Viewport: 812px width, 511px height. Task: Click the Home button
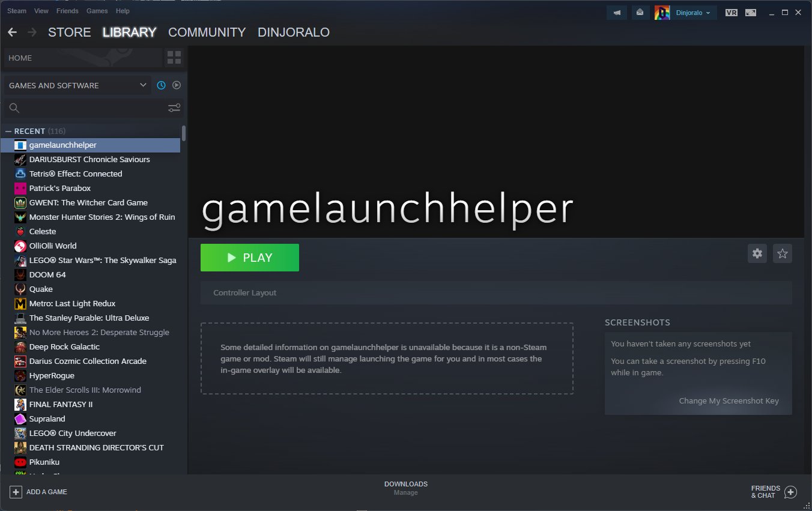coord(83,58)
